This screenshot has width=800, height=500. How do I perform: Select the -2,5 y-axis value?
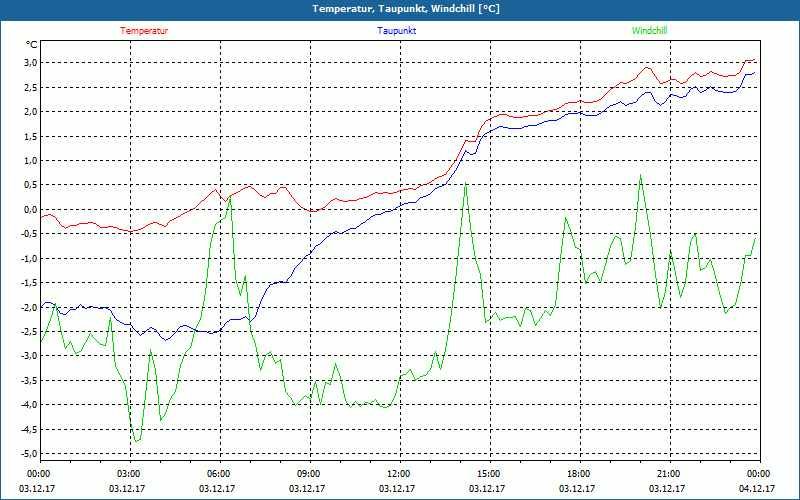[30, 332]
